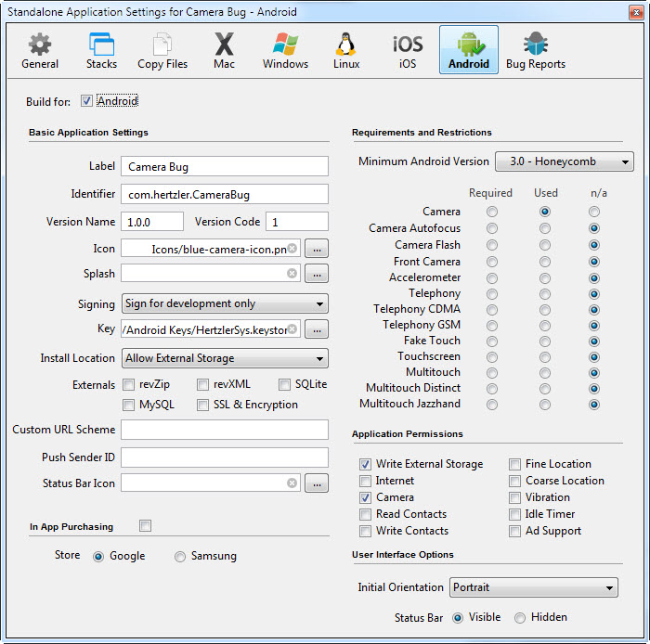The width and height of the screenshot is (650, 644).
Task: Open the Install Location dropdown
Action: [225, 358]
